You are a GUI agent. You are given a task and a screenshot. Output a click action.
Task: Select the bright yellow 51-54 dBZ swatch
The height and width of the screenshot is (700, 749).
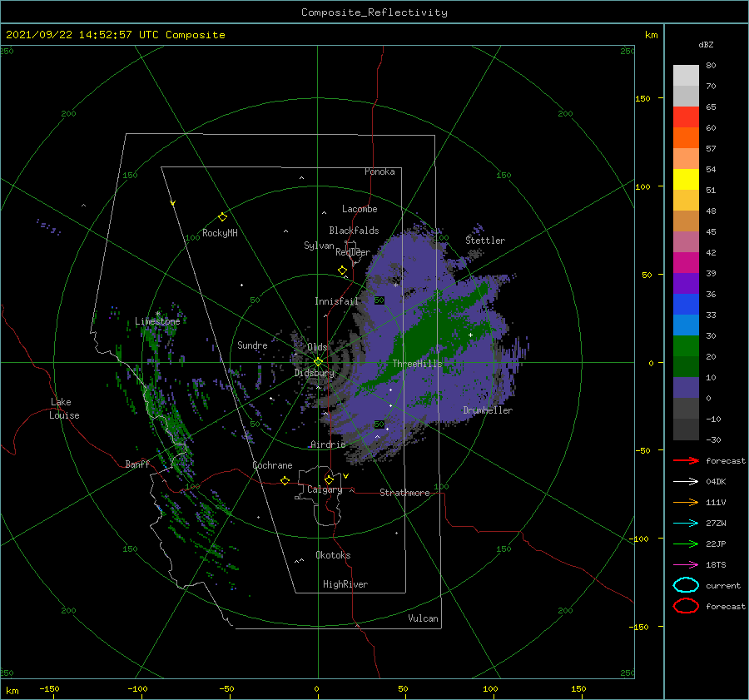(686, 180)
